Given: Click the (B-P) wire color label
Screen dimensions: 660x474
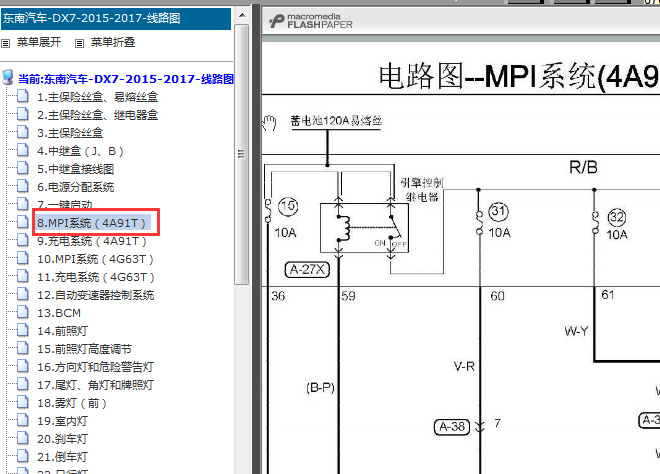Looking at the screenshot, I should pyautogui.click(x=320, y=388).
